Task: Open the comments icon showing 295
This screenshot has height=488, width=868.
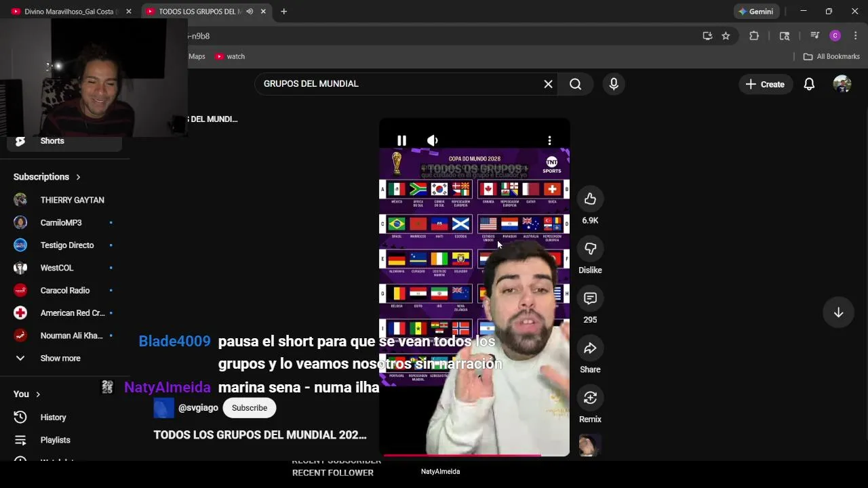Action: [x=590, y=298]
